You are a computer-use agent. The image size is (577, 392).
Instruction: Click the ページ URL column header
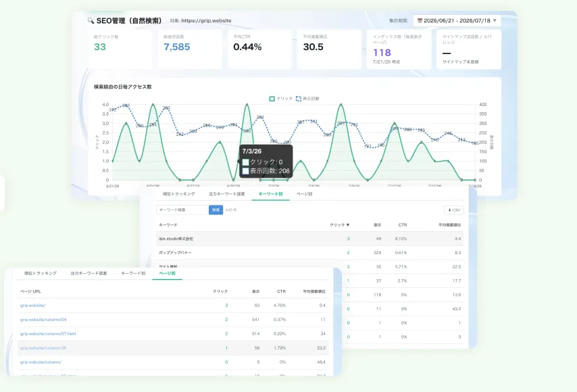[30, 291]
